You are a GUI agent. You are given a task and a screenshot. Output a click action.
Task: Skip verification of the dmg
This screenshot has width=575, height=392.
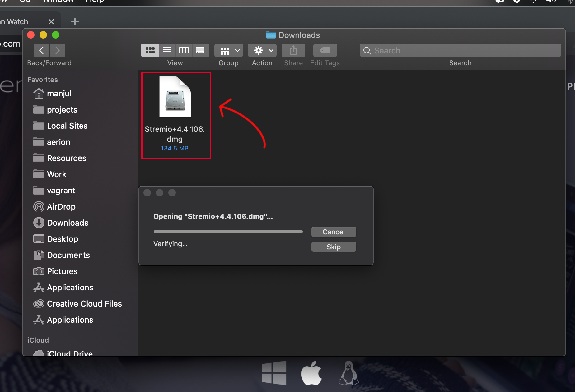[x=334, y=247]
